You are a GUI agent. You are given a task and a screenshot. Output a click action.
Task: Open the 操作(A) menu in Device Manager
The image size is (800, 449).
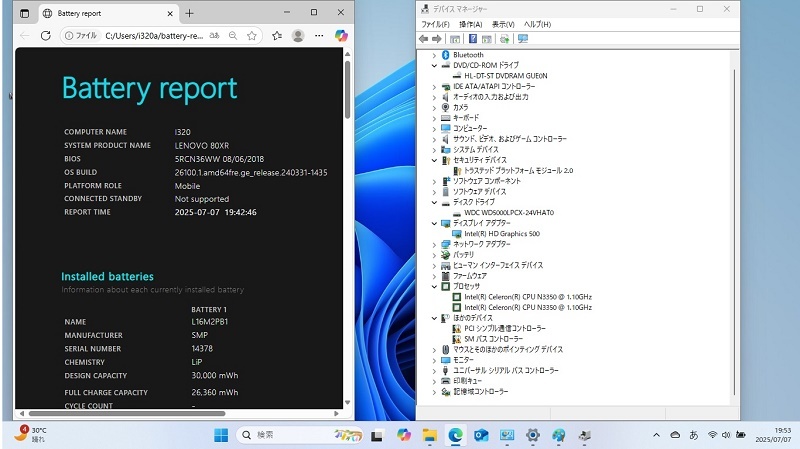470,24
